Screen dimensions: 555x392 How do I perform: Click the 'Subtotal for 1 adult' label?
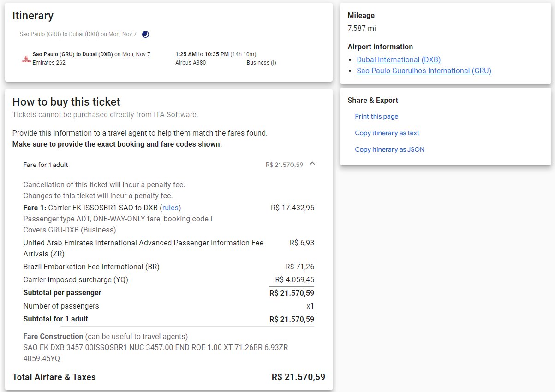(x=56, y=319)
